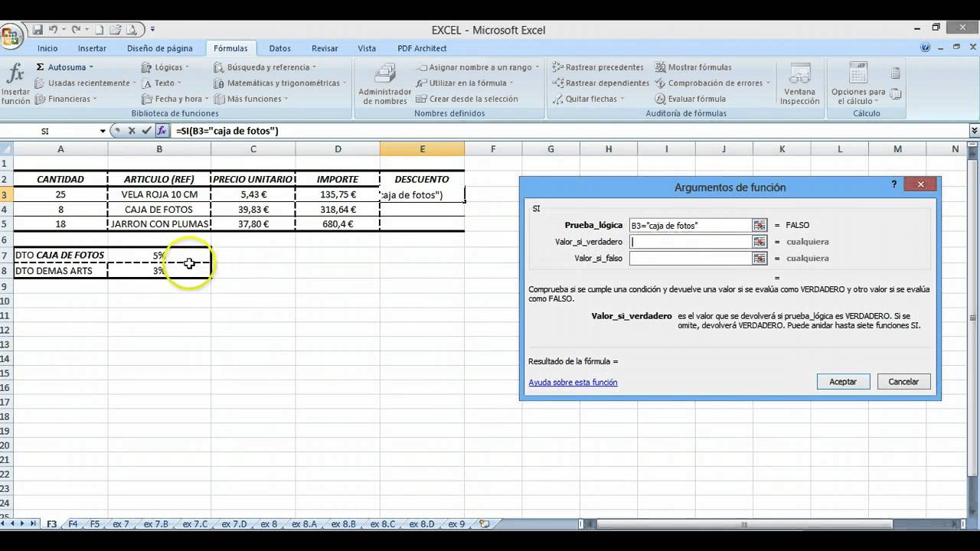The width and height of the screenshot is (980, 551).
Task: Click Evaluar fórmula
Action: click(x=691, y=99)
